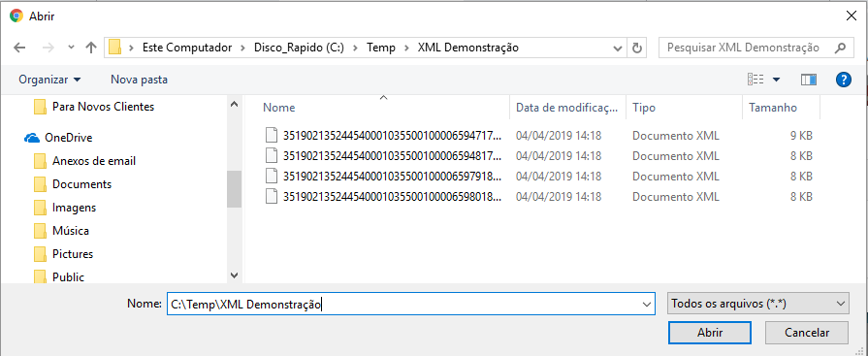This screenshot has width=868, height=356.
Task: Refresh the folder contents
Action: (x=636, y=49)
